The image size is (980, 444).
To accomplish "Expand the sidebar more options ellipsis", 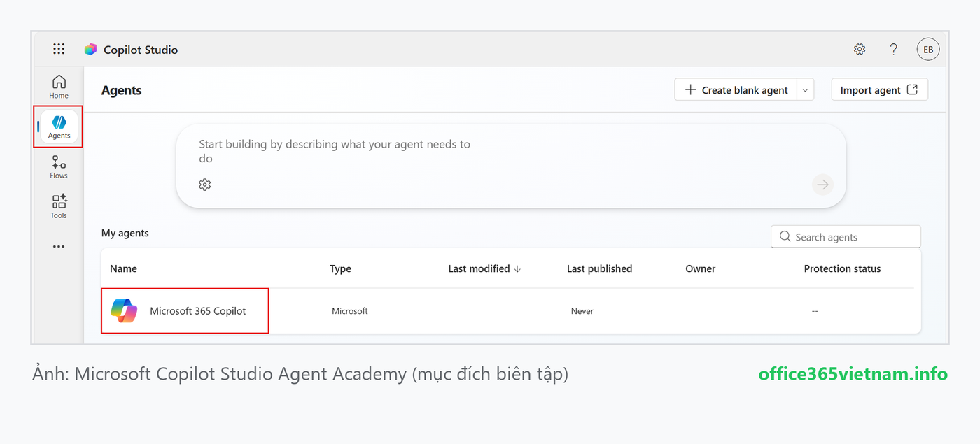I will tap(59, 246).
